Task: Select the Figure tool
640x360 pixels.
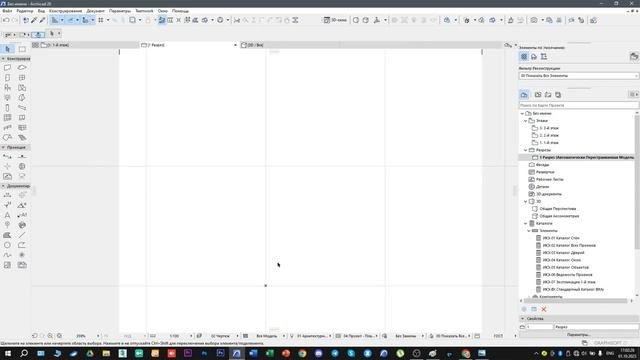Action: (7, 265)
